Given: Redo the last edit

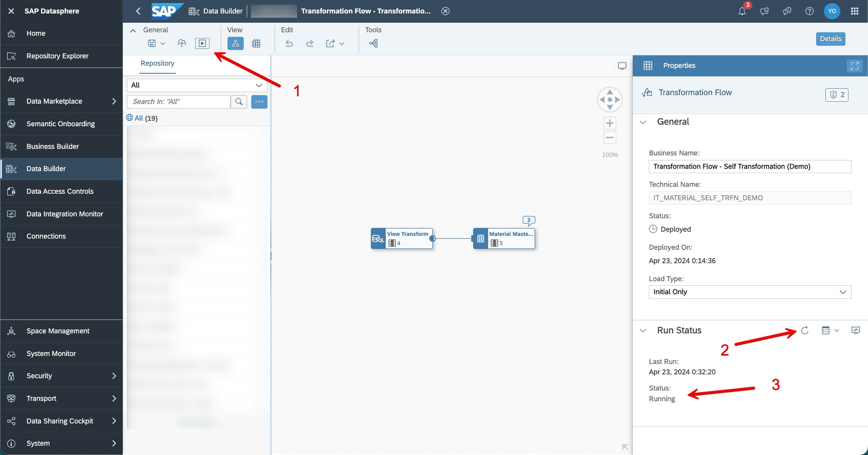Looking at the screenshot, I should coord(310,43).
